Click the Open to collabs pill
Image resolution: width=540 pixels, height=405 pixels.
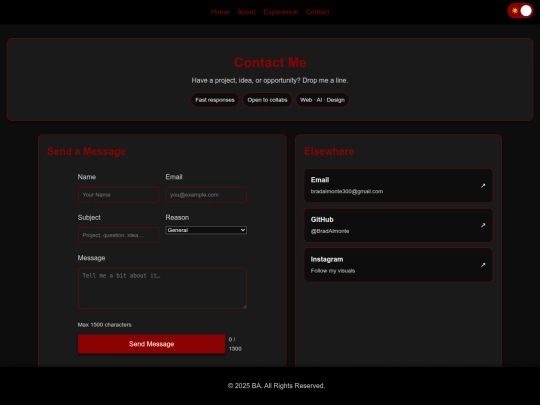[x=267, y=100]
